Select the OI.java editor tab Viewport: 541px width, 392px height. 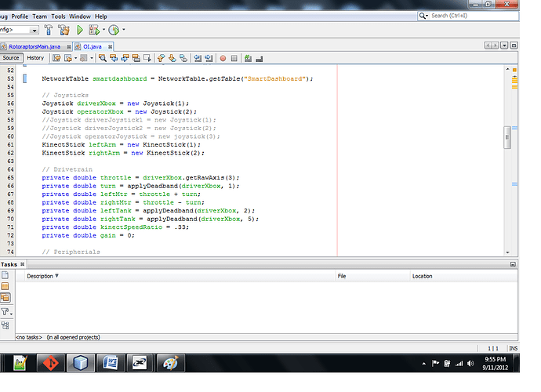(92, 46)
